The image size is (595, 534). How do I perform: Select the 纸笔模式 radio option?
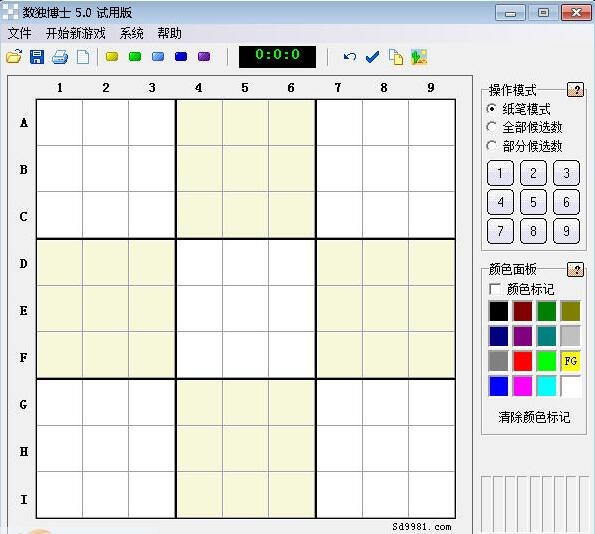(518, 109)
